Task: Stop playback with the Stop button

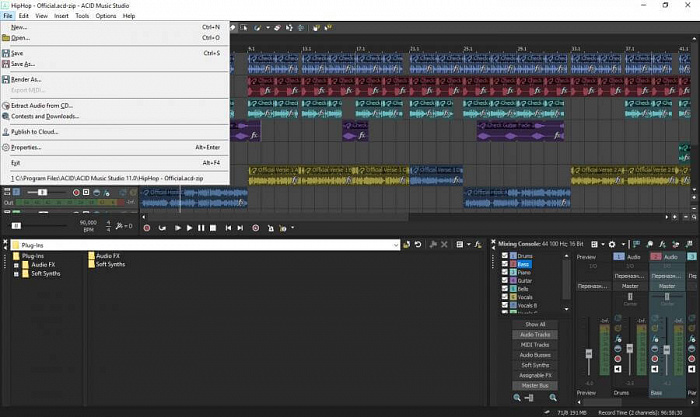Action: coord(214,228)
